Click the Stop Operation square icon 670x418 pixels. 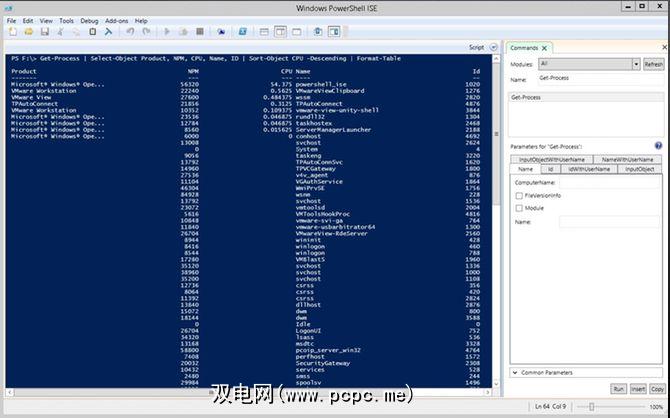[200, 32]
